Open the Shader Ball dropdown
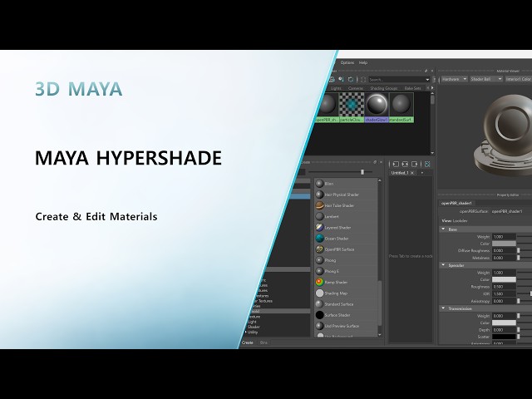 tap(485, 79)
